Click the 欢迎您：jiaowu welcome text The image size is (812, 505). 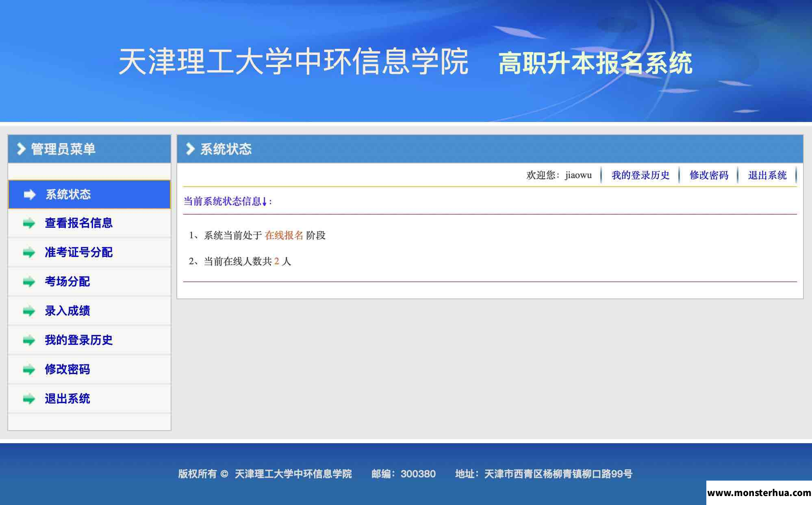coord(559,175)
